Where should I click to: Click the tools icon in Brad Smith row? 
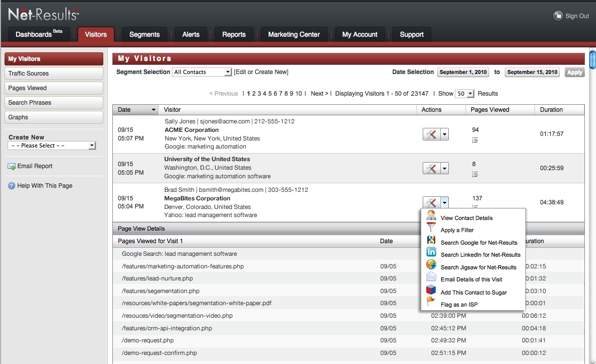point(431,202)
